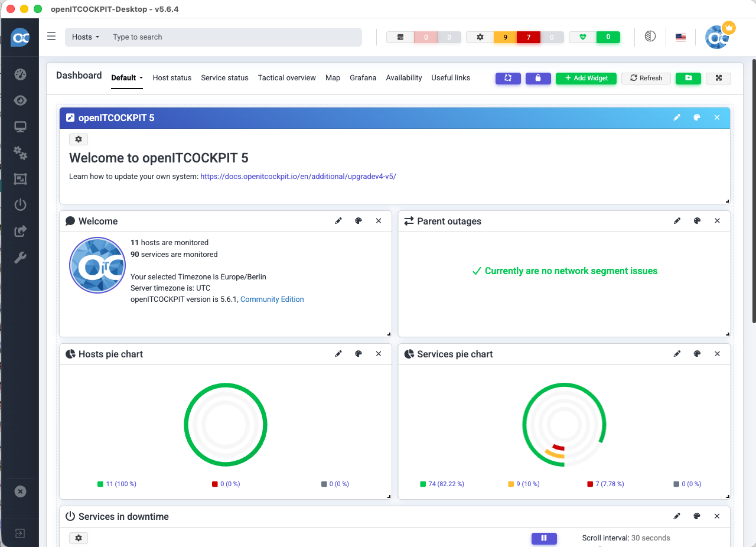Open color palette for openITCOCKPIT 5 widget
This screenshot has height=547, width=756.
pos(697,118)
